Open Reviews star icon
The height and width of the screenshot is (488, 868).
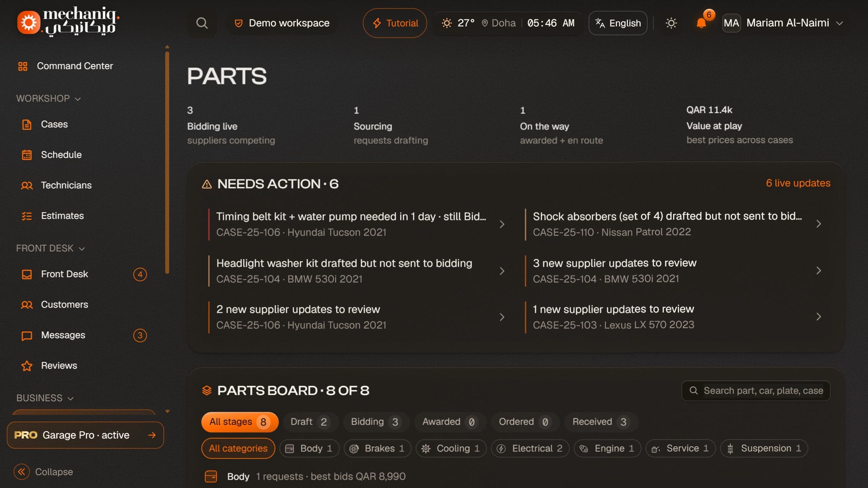tap(27, 366)
